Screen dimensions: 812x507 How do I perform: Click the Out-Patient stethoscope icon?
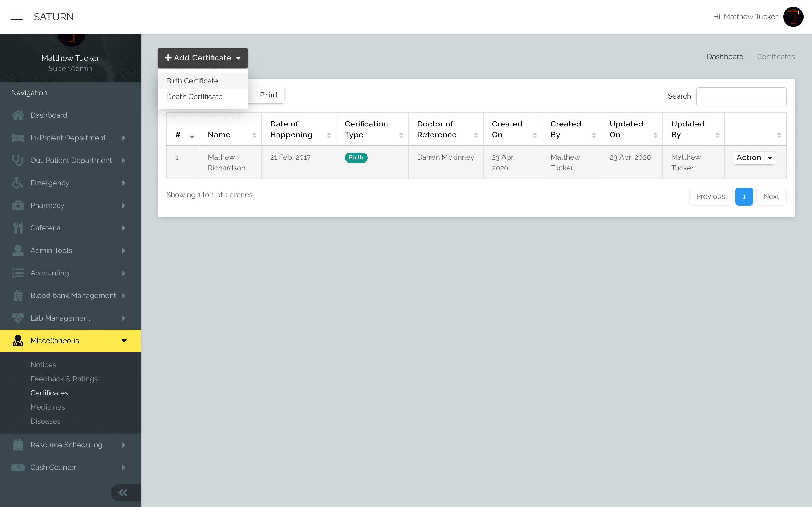coord(18,160)
